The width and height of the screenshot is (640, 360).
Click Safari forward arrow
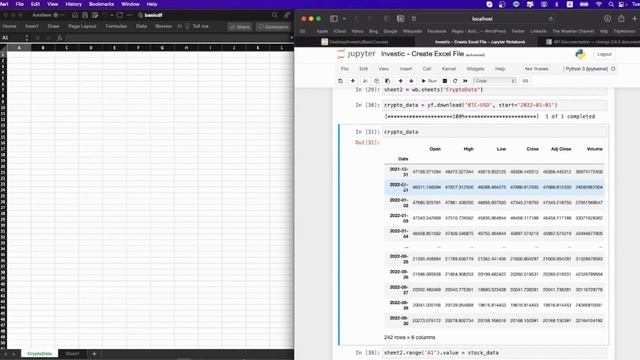click(369, 19)
